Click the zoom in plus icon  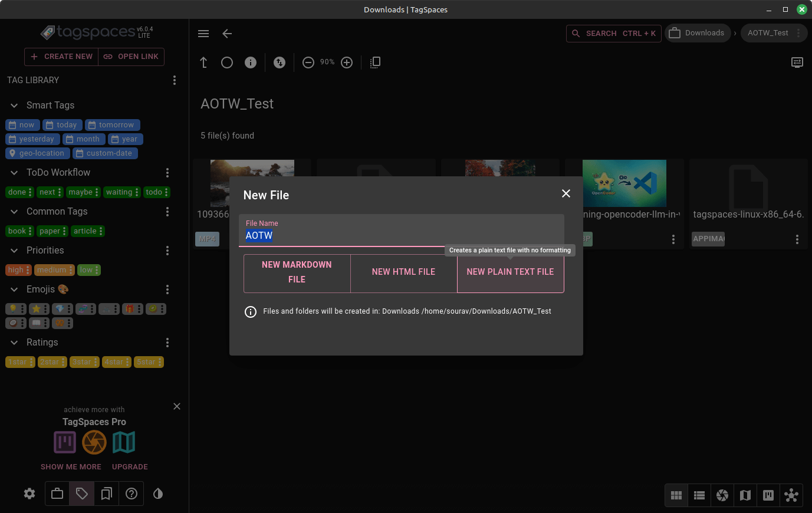pos(347,63)
